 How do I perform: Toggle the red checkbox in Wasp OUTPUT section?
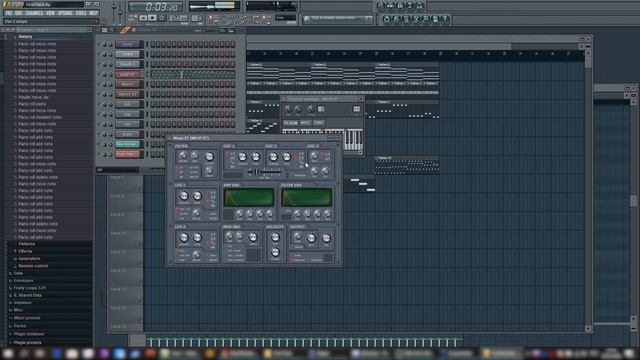click(x=293, y=259)
